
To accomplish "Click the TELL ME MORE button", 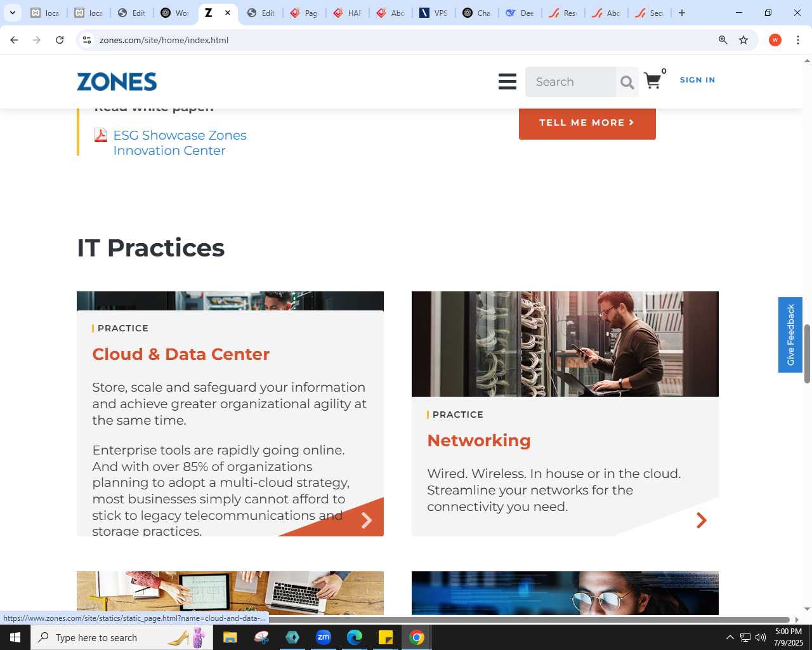I will point(587,123).
